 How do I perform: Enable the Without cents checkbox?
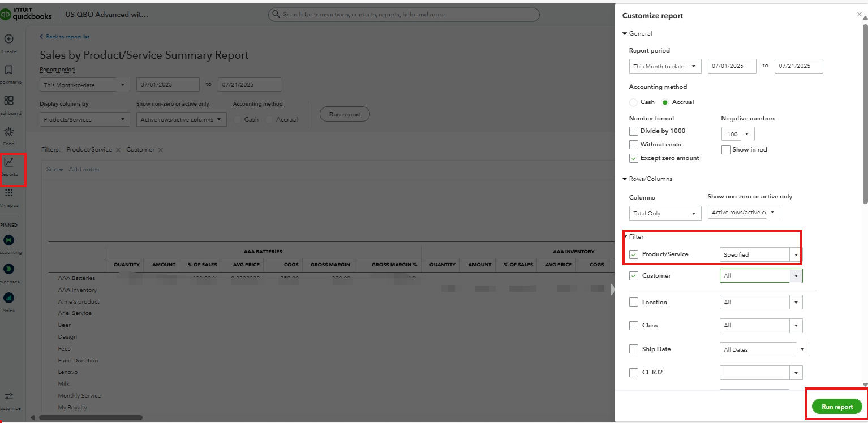tap(634, 144)
